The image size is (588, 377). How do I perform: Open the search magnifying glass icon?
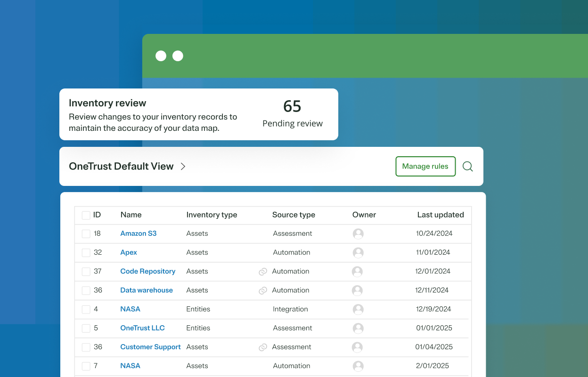coord(467,166)
